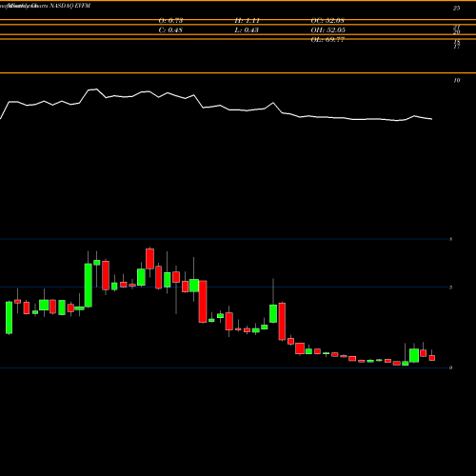The height and width of the screenshot is (476, 476).
Task: Click the 'L: 0.43' low value
Action: coord(247,30)
